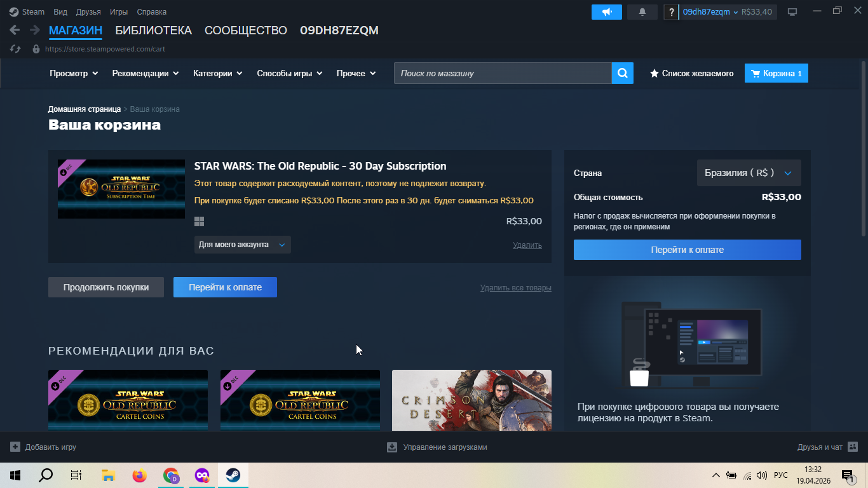
Task: Click the store search input field
Action: 503,73
